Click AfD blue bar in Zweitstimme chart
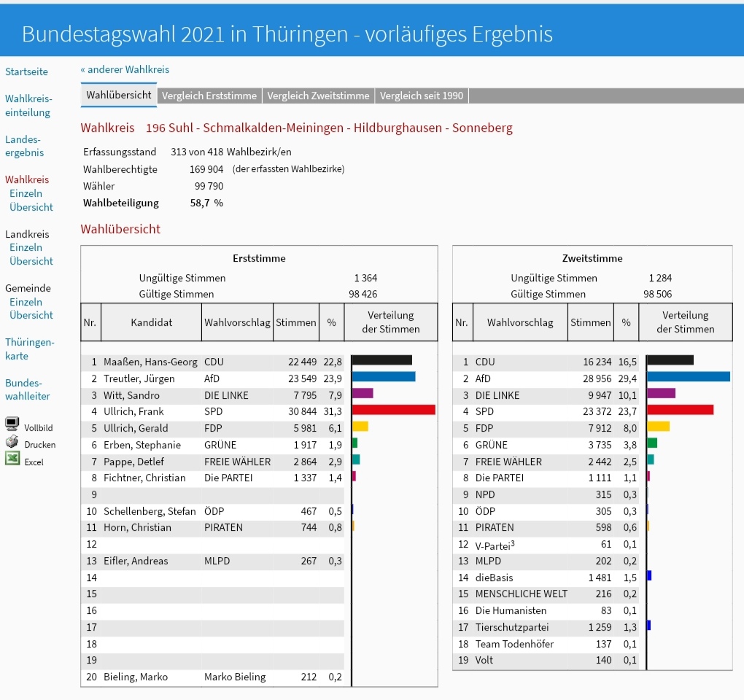Image resolution: width=744 pixels, height=700 pixels. [x=689, y=376]
